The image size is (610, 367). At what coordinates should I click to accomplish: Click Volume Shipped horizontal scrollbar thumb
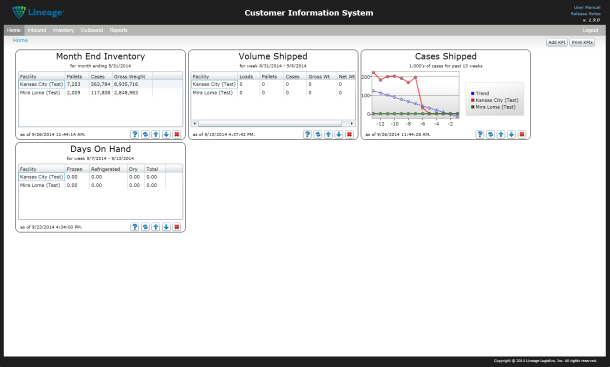(x=270, y=123)
